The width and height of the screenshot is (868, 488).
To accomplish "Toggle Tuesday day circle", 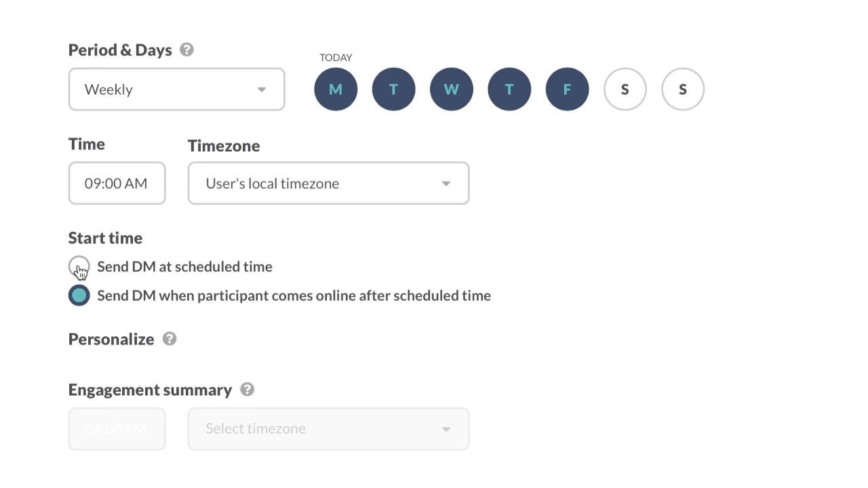I will point(393,89).
